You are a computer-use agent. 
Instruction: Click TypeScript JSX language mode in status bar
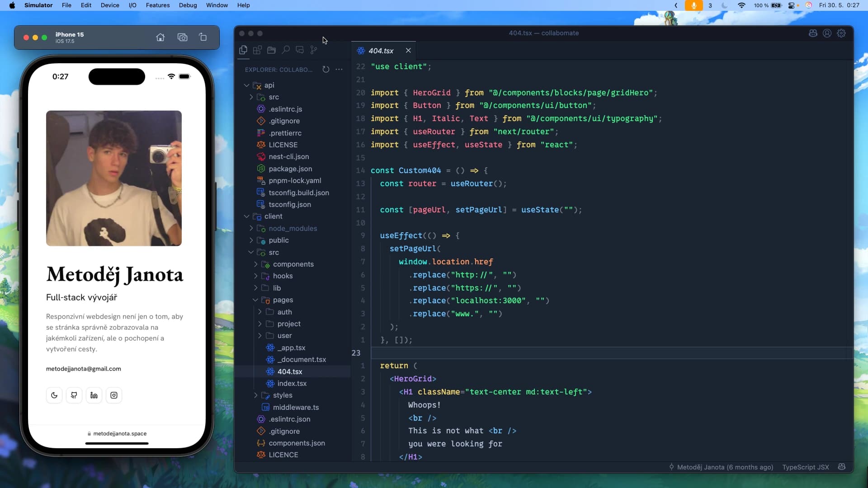tap(806, 467)
